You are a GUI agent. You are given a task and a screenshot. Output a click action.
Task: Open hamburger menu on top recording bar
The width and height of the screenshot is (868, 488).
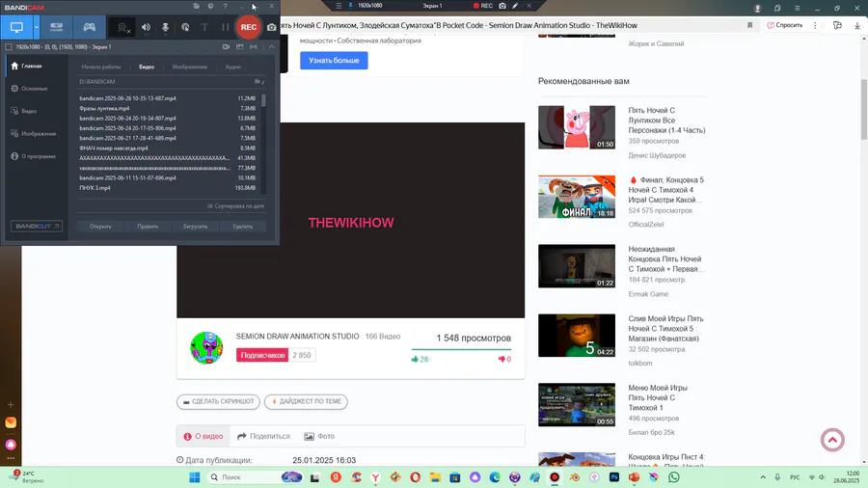click(x=339, y=6)
